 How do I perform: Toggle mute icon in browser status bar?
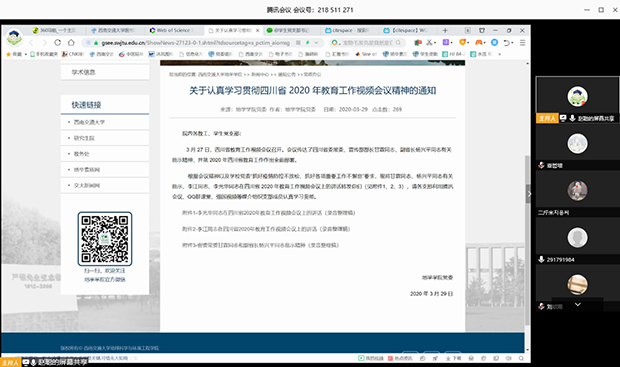click(509, 358)
